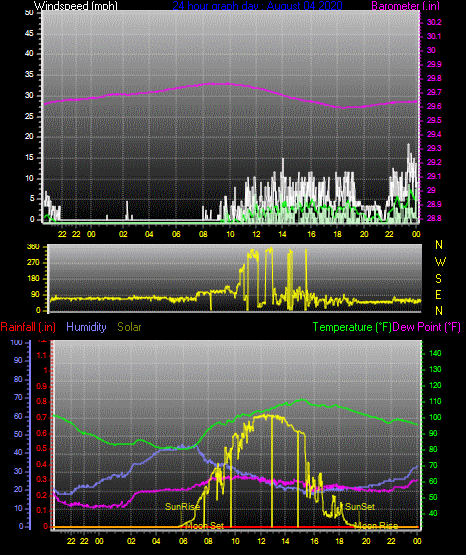Click the "S" compass direction label
This screenshot has width=466, height=555.
pyautogui.click(x=438, y=279)
